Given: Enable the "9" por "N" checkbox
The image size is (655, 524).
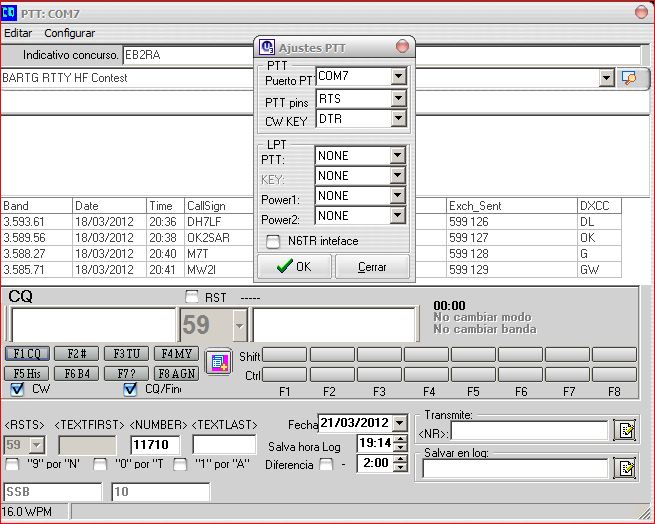Looking at the screenshot, I should [13, 464].
